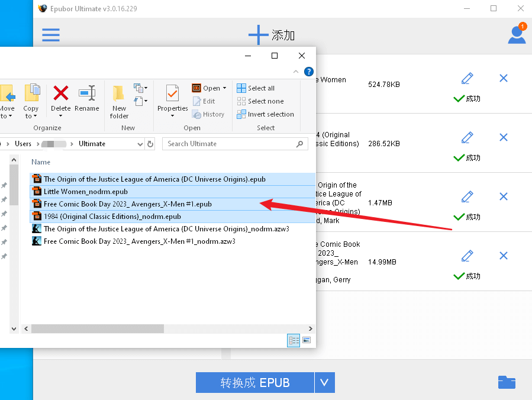Open the Epubor hamburger menu

pyautogui.click(x=51, y=35)
